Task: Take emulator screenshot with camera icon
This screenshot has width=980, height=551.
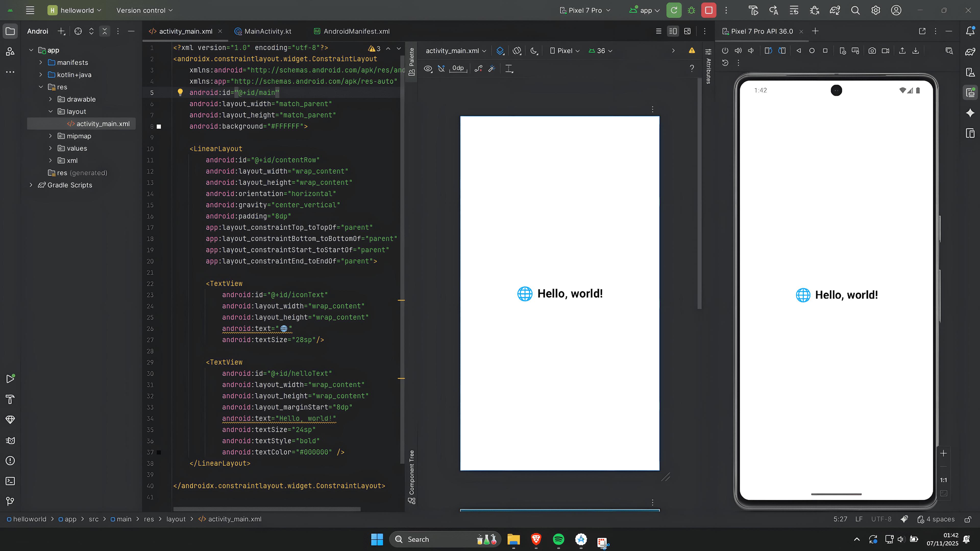Action: point(872,51)
